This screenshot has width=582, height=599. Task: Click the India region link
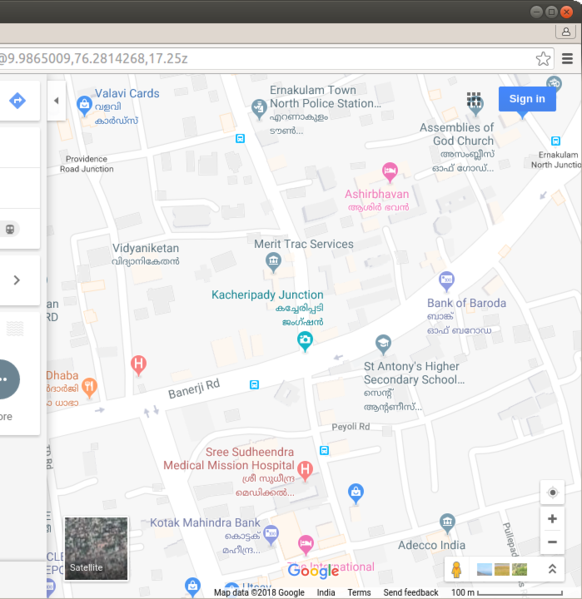326,593
